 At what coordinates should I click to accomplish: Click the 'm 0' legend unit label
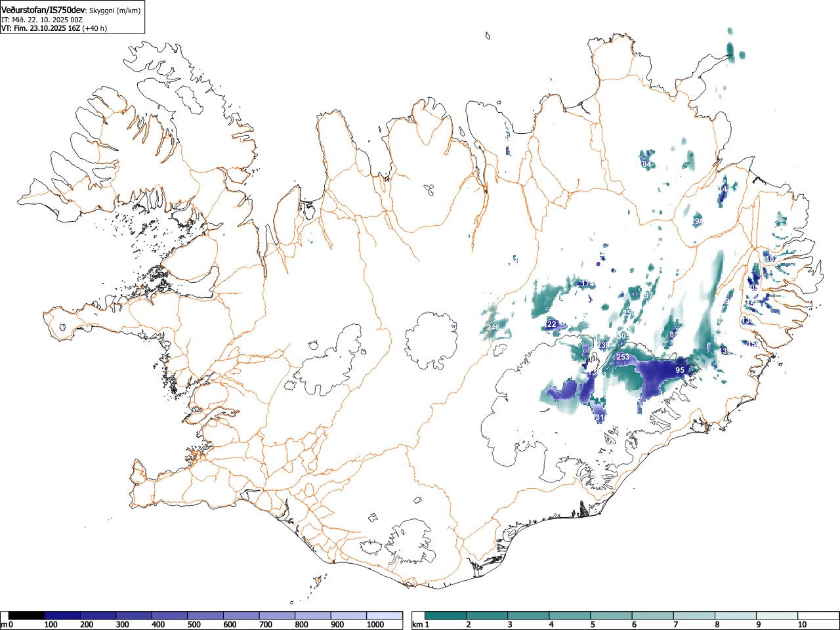tap(7, 625)
